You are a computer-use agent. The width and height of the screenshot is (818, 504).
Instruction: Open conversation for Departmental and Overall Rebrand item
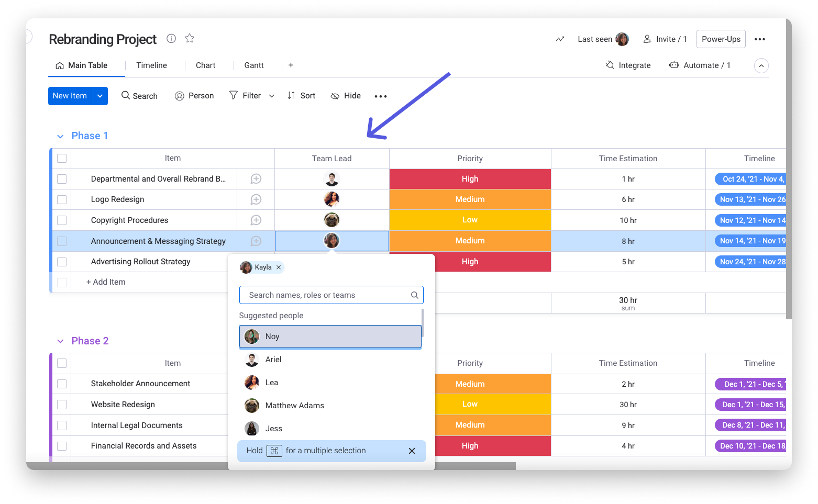pos(256,179)
